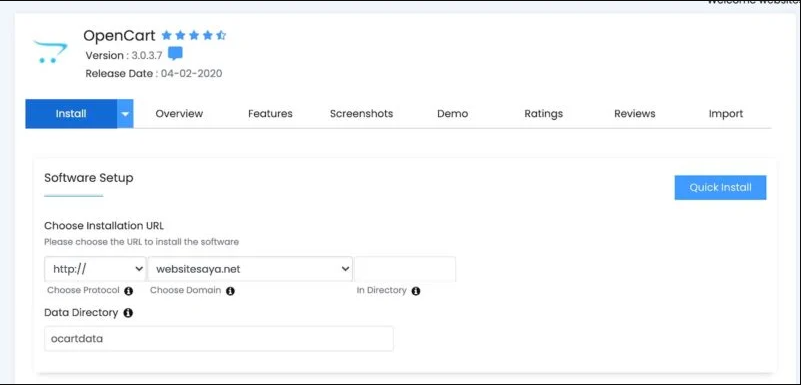Switch to the Overview tab

[x=179, y=113]
